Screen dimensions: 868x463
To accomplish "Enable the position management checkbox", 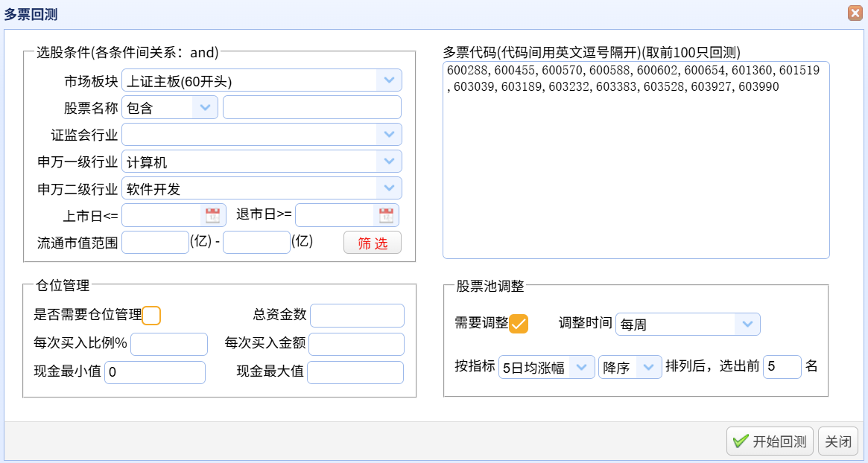I will tap(151, 316).
